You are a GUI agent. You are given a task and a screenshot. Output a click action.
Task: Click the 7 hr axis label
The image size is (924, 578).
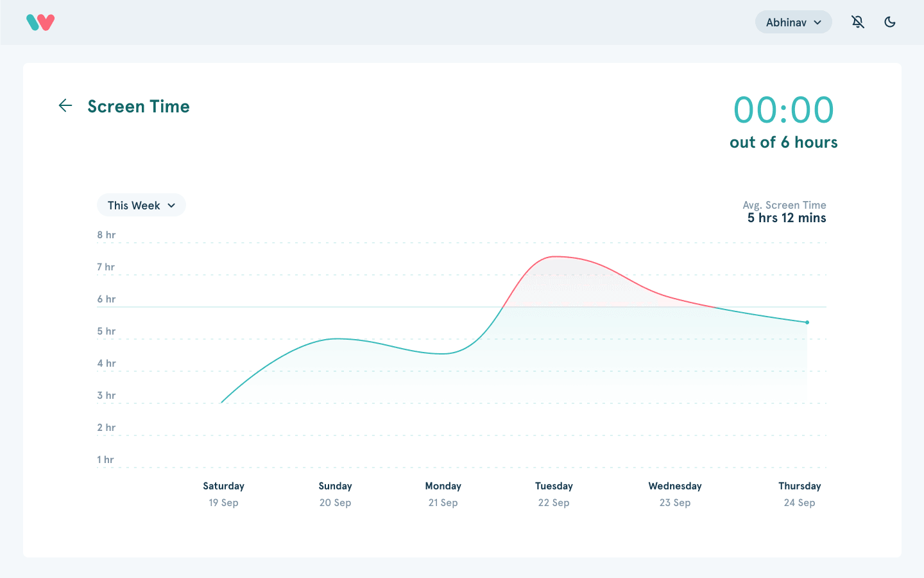tap(106, 267)
